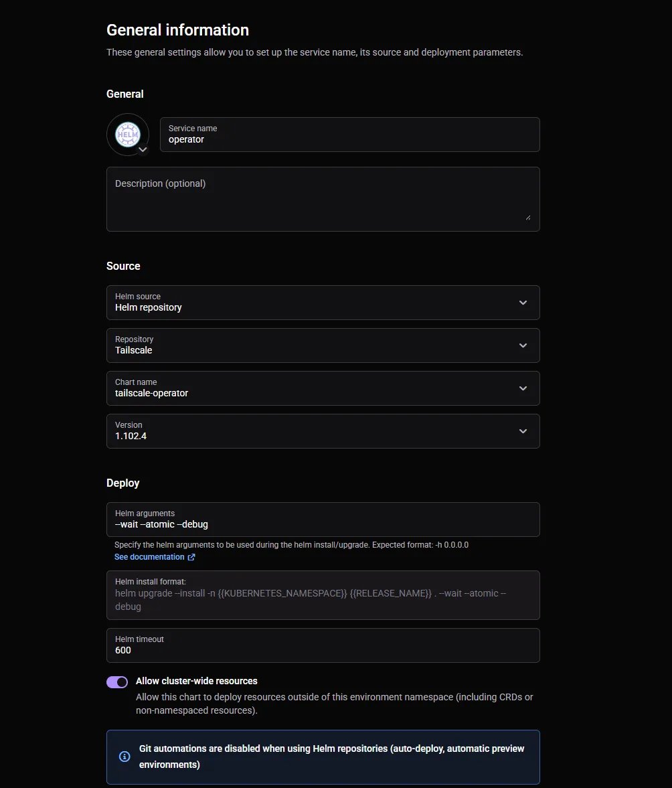Image resolution: width=672 pixels, height=788 pixels.
Task: Open the Chart name tailscale-operator dropdown
Action: tap(323, 388)
